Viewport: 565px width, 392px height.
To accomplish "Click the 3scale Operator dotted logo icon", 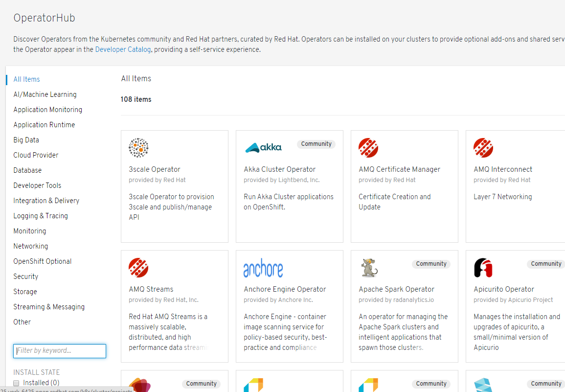I will coord(138,148).
